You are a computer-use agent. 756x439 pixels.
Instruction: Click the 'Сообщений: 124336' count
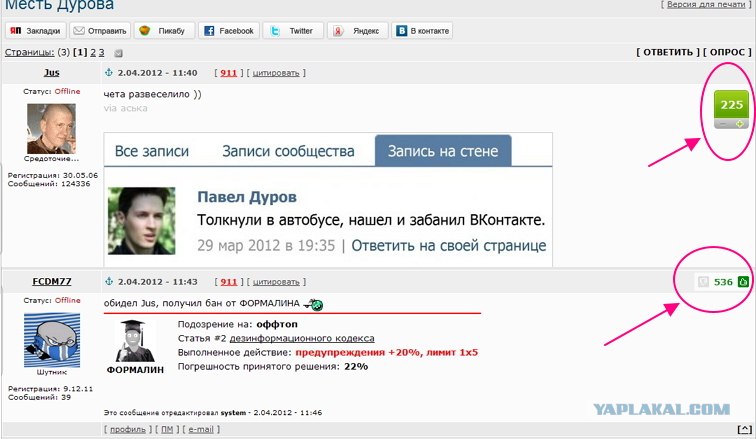49,184
